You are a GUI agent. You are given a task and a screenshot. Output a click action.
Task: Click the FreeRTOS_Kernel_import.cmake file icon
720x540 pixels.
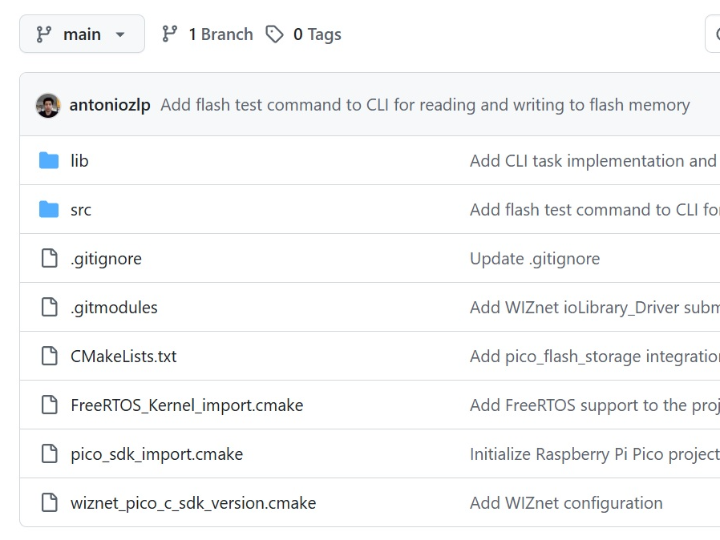pyautogui.click(x=49, y=405)
